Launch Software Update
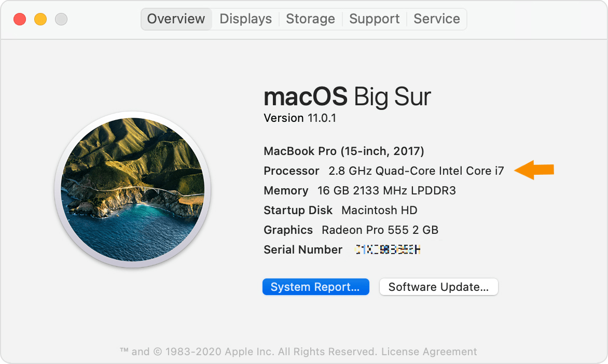Viewport: 608px width, 364px height. tap(438, 286)
